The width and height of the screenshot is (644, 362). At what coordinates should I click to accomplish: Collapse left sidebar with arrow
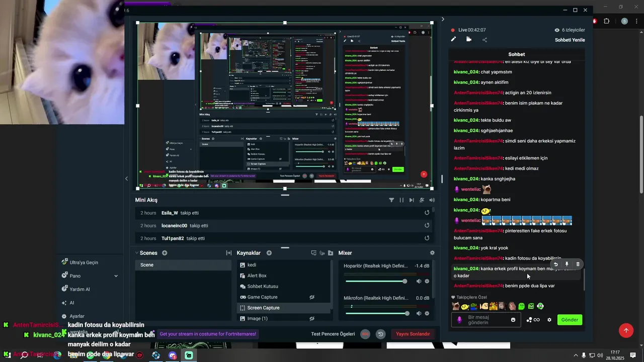click(x=126, y=178)
